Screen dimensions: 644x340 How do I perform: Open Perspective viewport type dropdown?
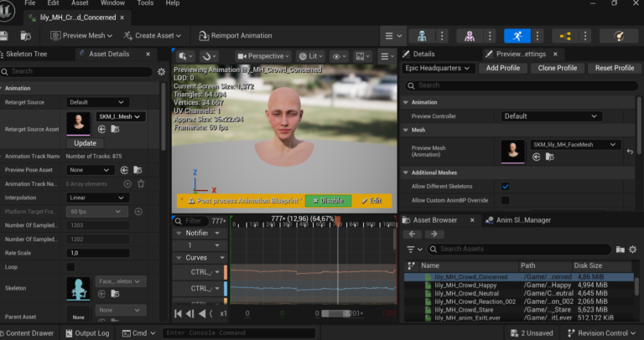(263, 57)
